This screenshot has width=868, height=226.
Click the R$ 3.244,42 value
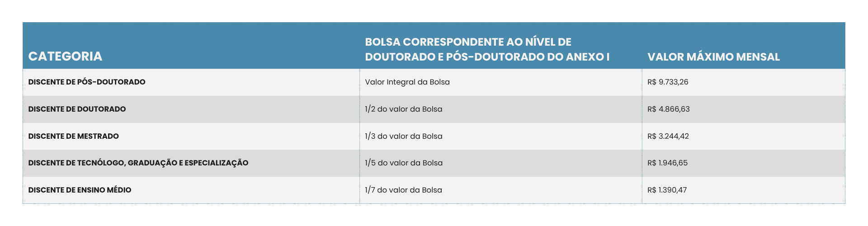tap(668, 136)
